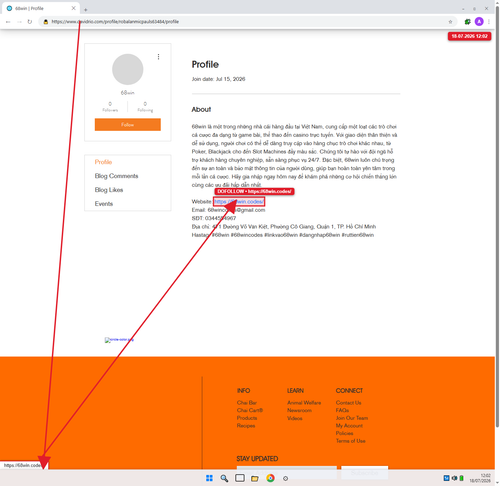The height and width of the screenshot is (486, 500).
Task: Click the Hashtag line text
Action: click(x=283, y=235)
